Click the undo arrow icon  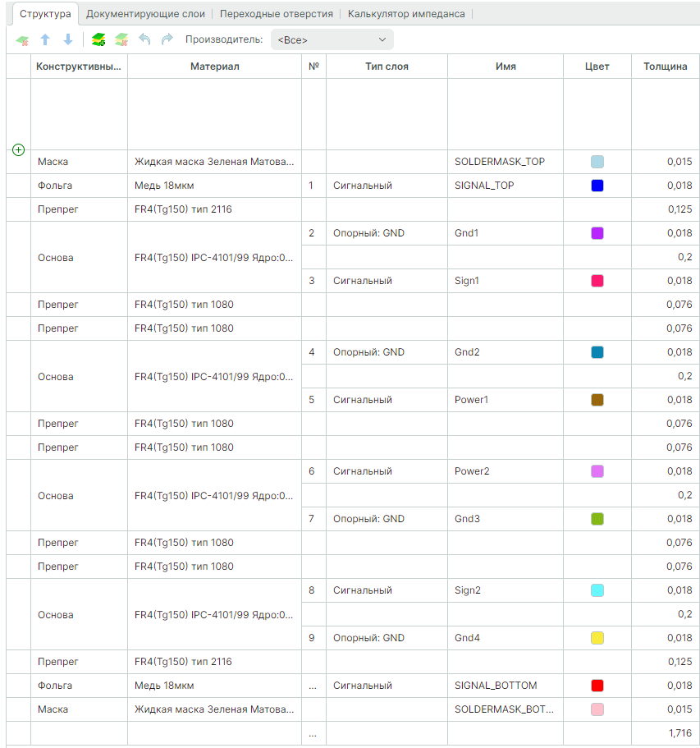tap(144, 39)
